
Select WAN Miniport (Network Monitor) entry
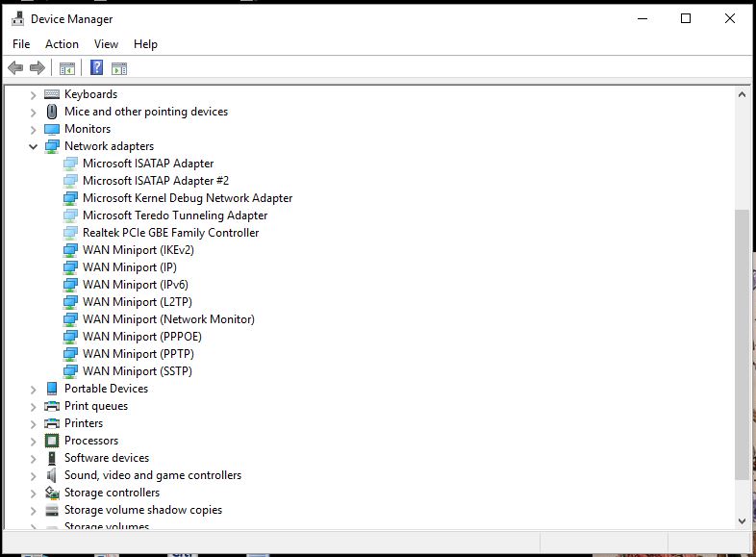168,319
